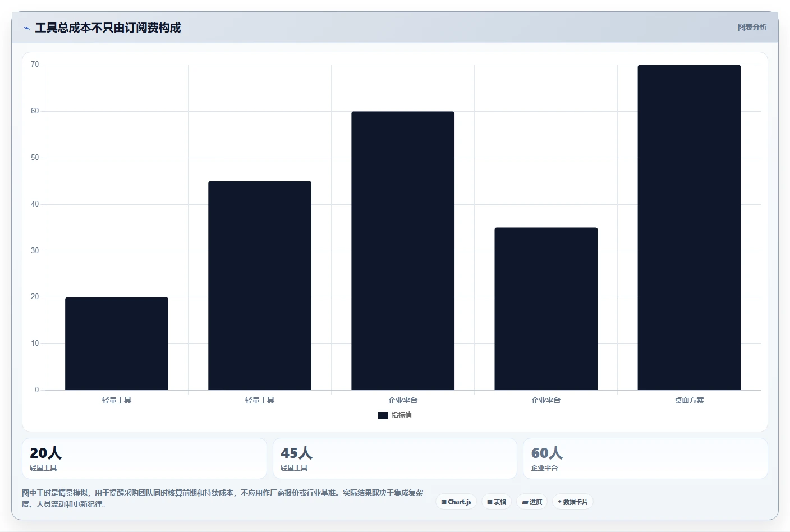Click the bar icon in the 进度 chip

[525, 502]
